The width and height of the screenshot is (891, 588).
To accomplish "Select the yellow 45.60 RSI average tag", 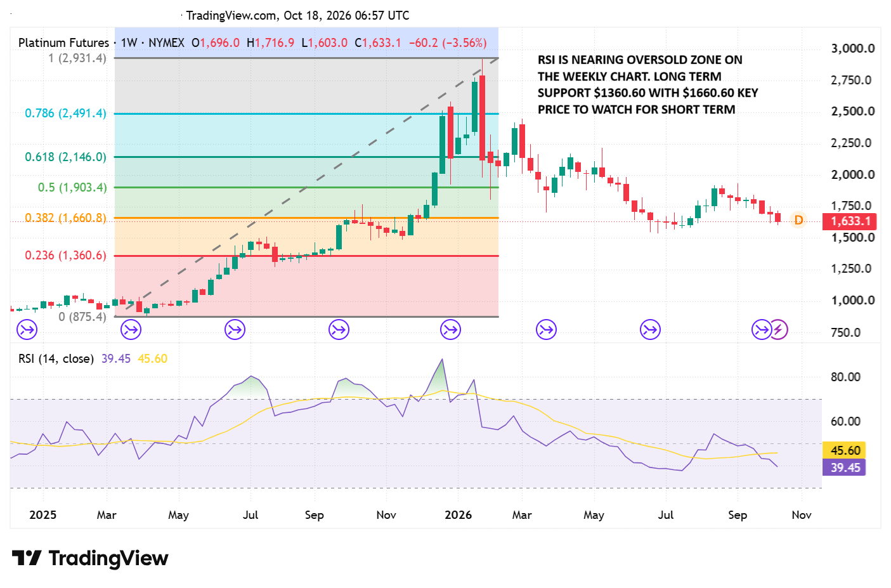I will 845,450.
